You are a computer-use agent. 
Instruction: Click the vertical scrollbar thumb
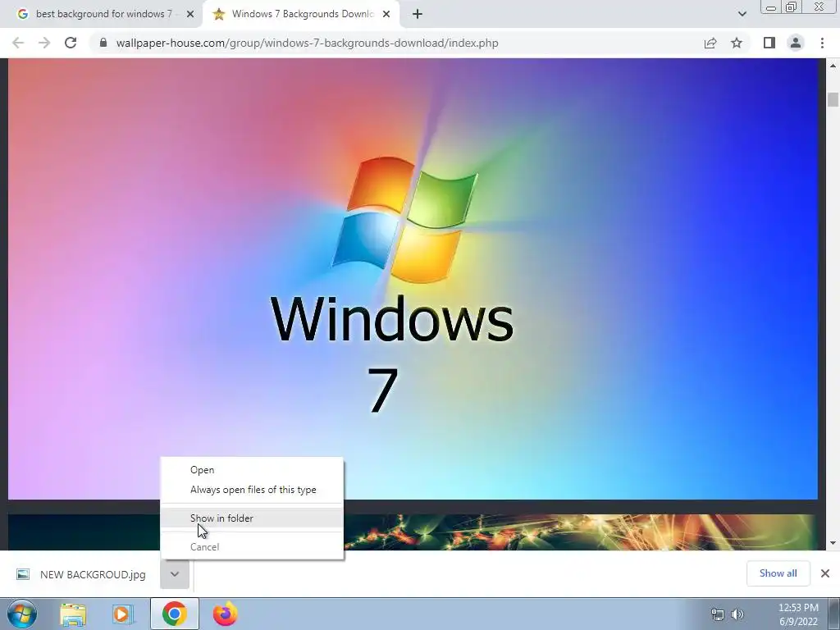(833, 100)
